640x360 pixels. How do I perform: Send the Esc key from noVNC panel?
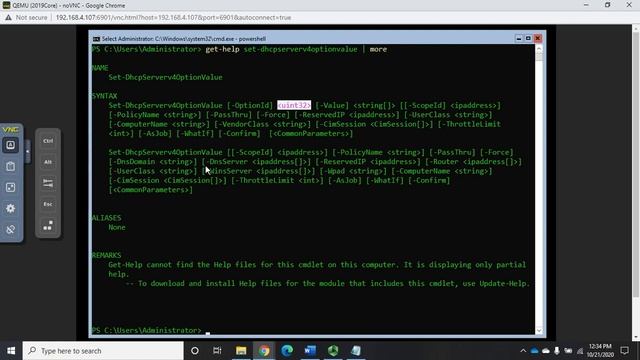48,204
